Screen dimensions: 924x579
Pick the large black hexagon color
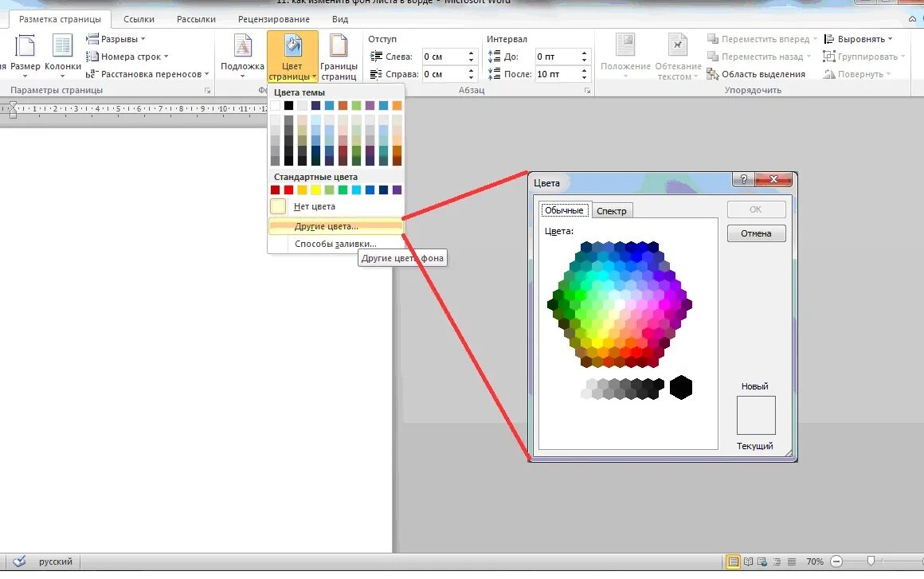681,388
